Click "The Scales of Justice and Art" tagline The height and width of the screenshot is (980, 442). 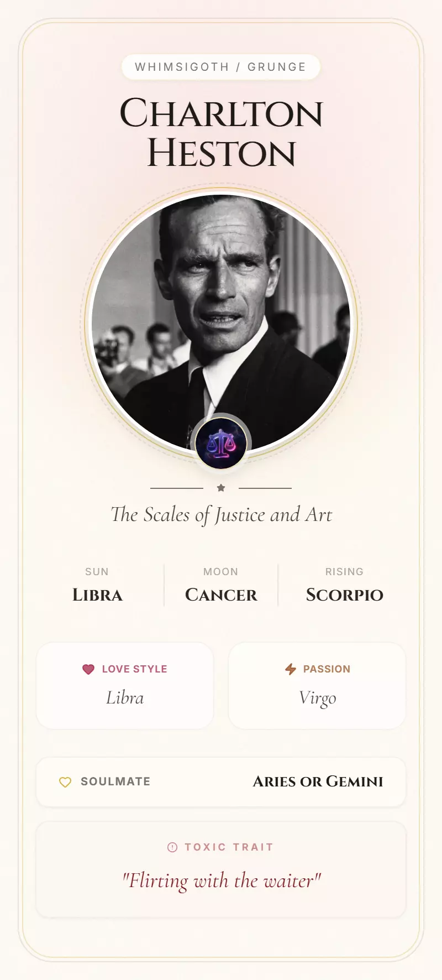221,515
